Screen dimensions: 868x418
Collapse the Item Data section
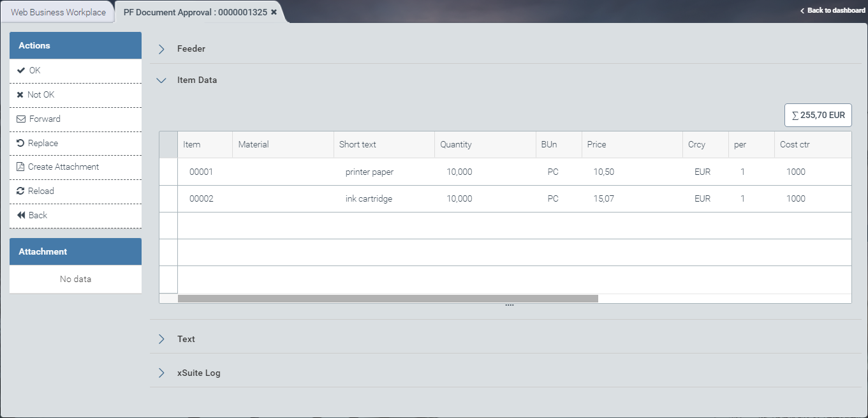click(161, 80)
